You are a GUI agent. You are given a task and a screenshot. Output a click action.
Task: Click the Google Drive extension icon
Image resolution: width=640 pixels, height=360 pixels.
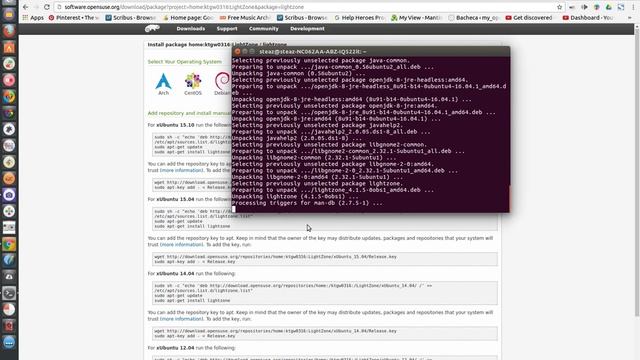point(609,7)
